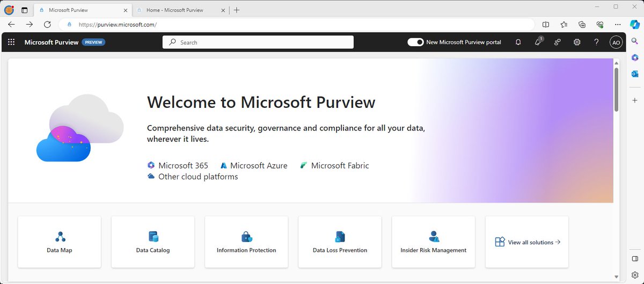
Task: Click View all solutions link
Action: (534, 242)
